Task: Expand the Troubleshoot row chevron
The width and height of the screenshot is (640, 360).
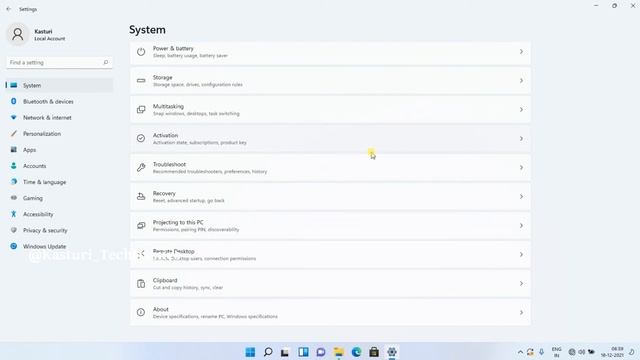Action: tap(521, 168)
